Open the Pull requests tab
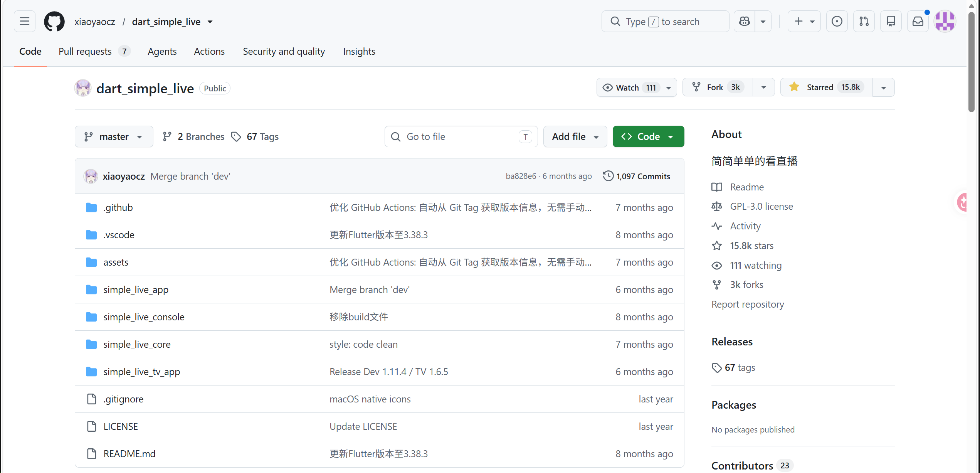980x473 pixels. pos(94,51)
